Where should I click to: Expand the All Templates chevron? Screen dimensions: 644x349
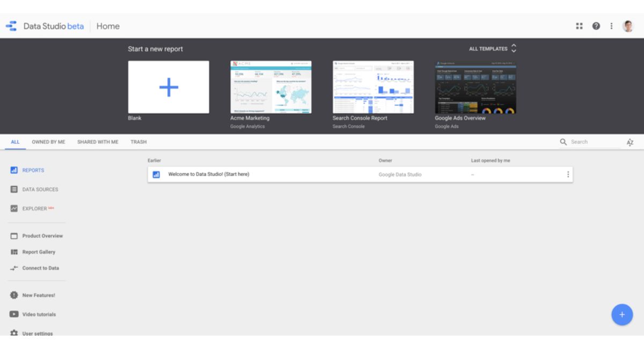(x=514, y=48)
